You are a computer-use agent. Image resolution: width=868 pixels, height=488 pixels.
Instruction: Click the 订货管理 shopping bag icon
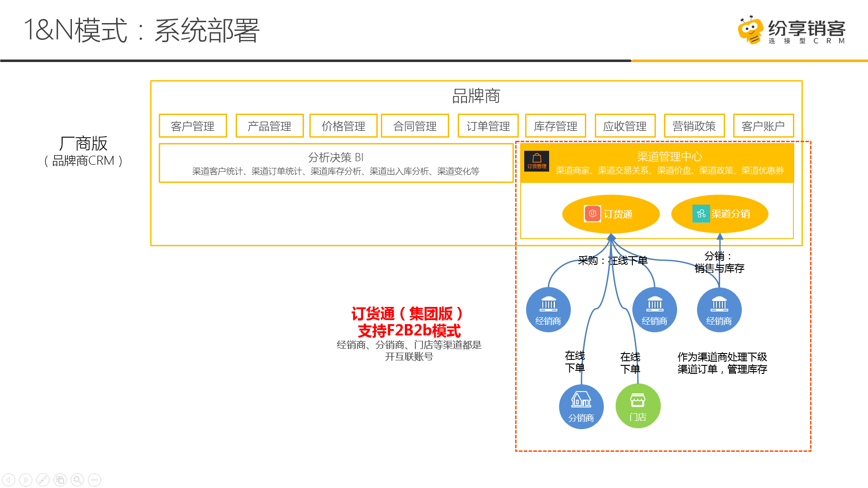tap(536, 161)
